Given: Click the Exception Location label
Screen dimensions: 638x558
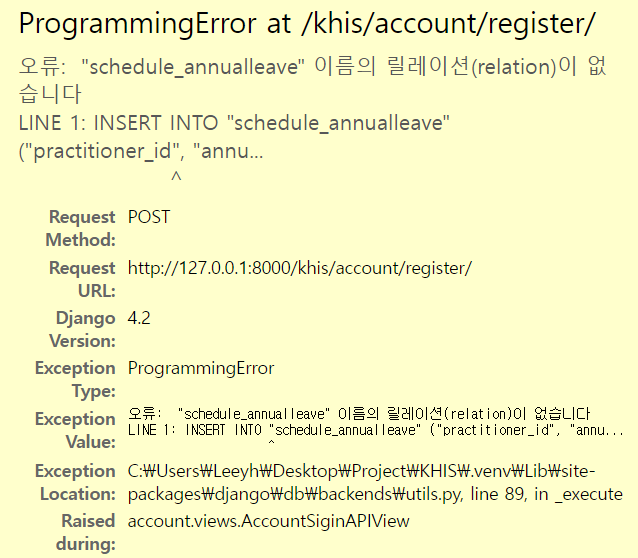Looking at the screenshot, I should 75,482.
